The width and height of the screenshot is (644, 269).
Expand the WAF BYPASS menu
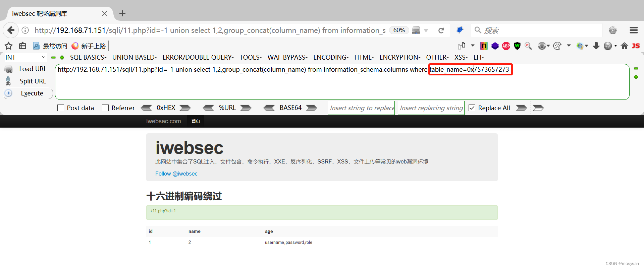[287, 57]
